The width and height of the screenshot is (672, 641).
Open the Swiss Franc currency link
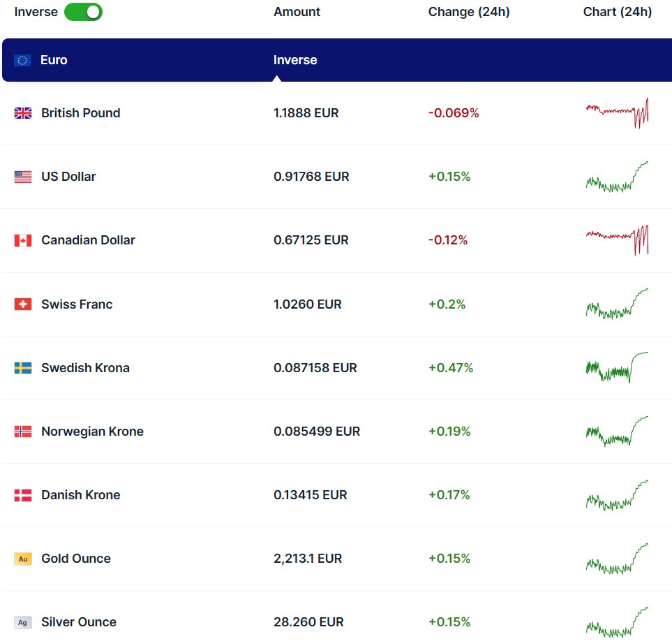pos(77,304)
